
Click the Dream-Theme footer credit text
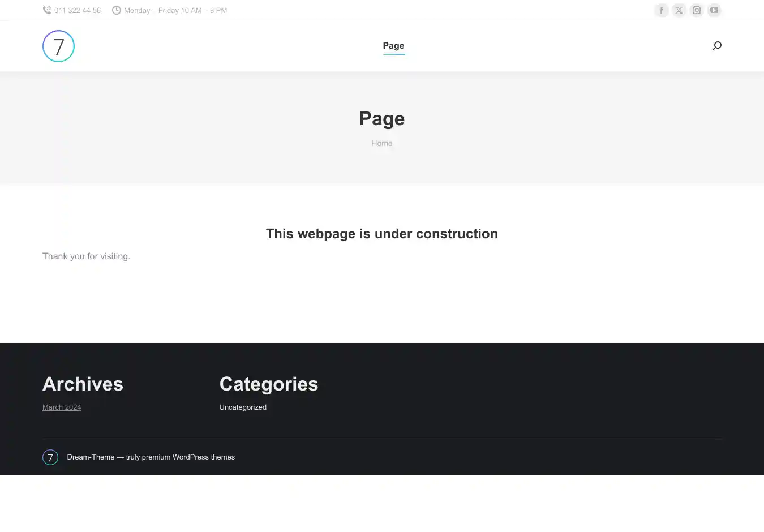(x=151, y=457)
